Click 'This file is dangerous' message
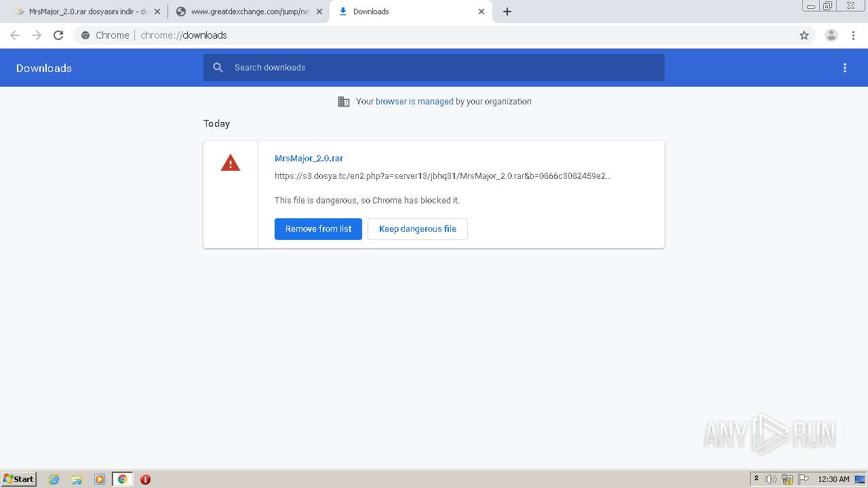Screen dimensions: 868x488 [367, 201]
